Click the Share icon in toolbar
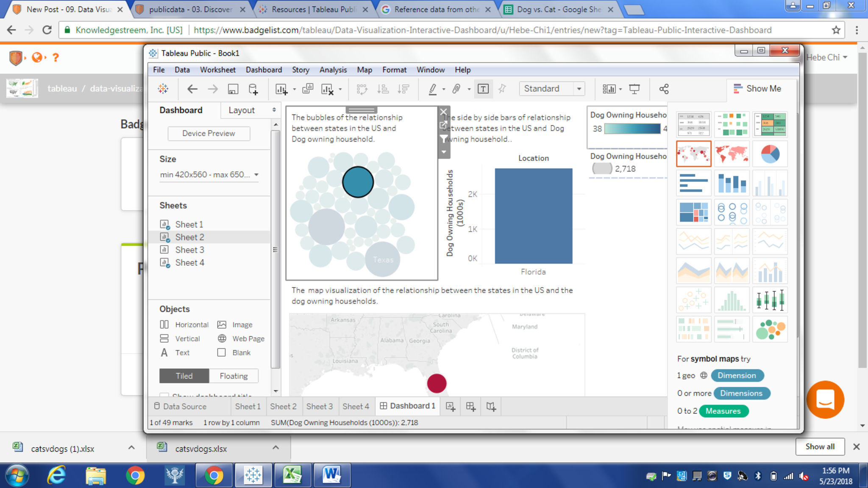 pos(664,89)
